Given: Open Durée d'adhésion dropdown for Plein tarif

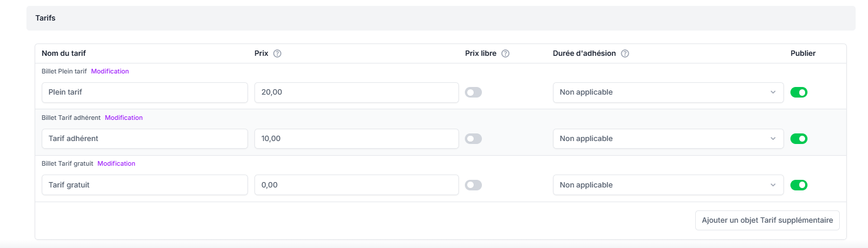Looking at the screenshot, I should [x=668, y=92].
